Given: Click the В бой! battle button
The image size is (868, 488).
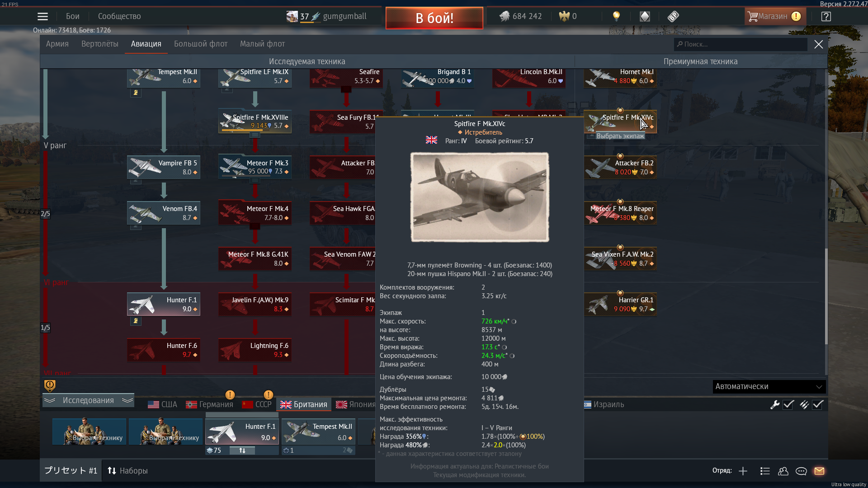Looking at the screenshot, I should [434, 18].
